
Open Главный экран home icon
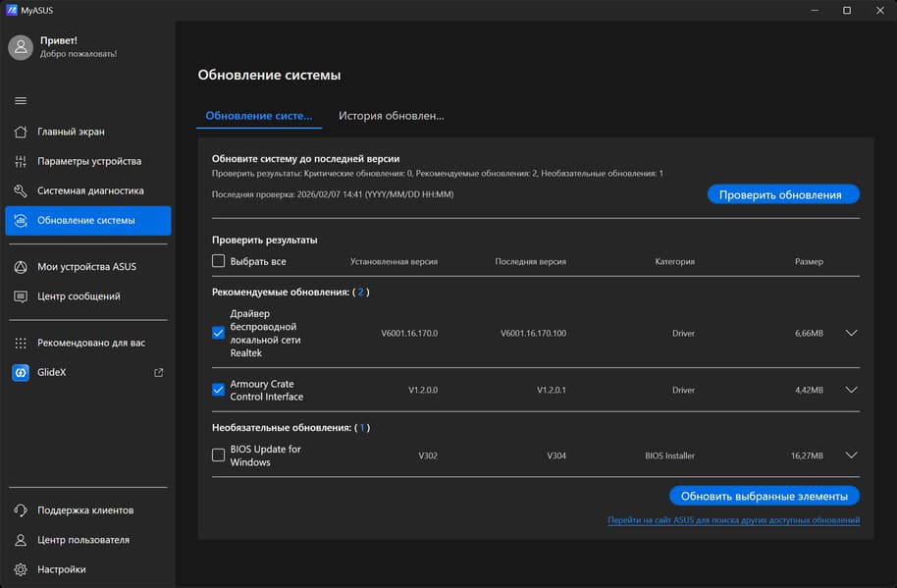click(x=21, y=132)
